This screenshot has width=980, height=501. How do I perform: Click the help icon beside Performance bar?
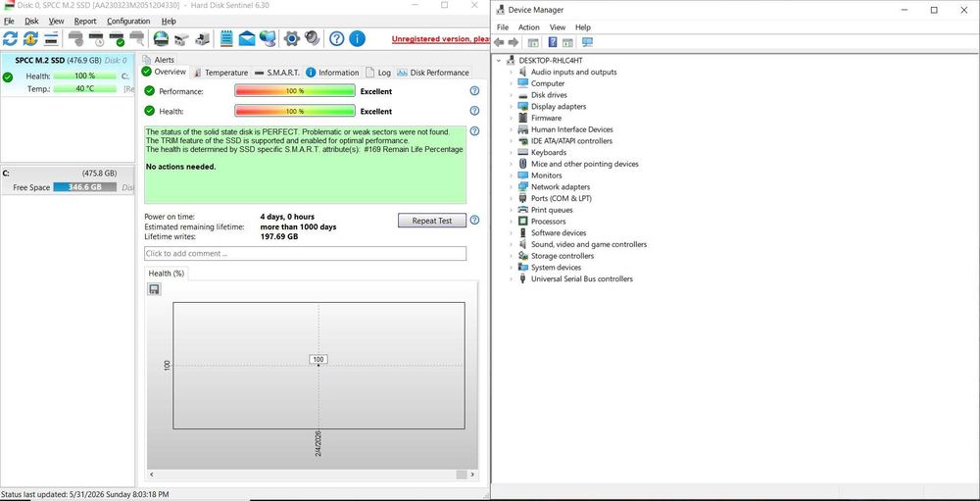click(x=474, y=91)
